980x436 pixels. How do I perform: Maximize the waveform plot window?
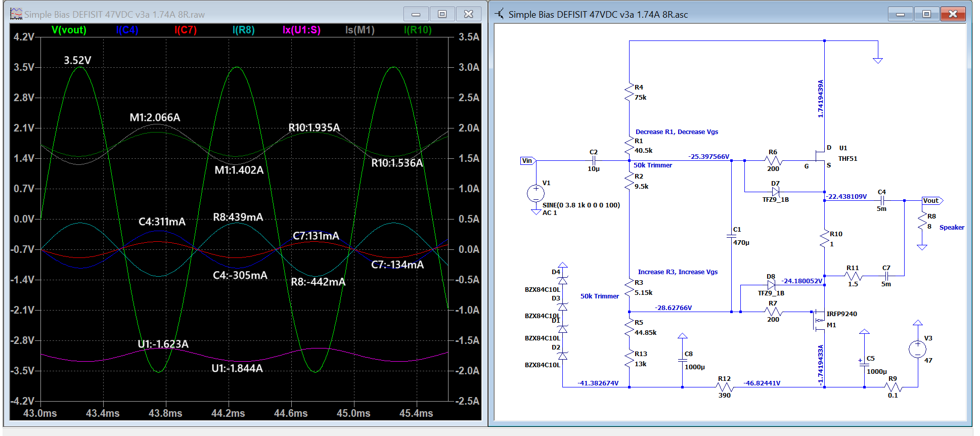click(x=442, y=14)
